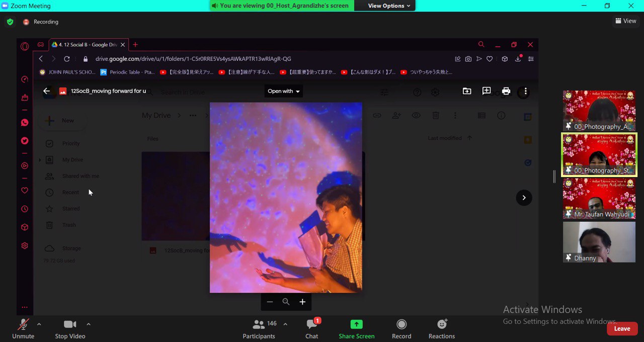Zoom in on the preview image
The image size is (644, 342).
coord(302,302)
